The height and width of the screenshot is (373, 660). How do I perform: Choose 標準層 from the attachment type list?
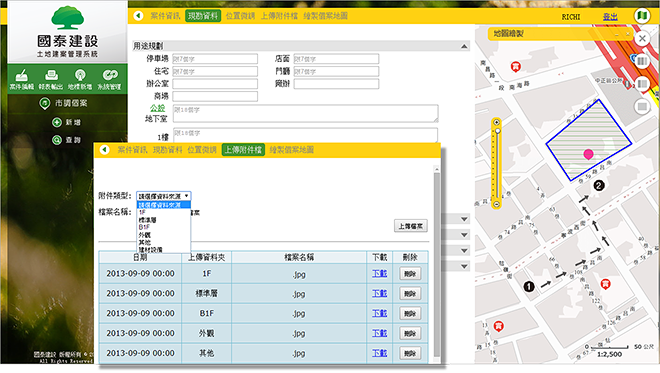163,220
